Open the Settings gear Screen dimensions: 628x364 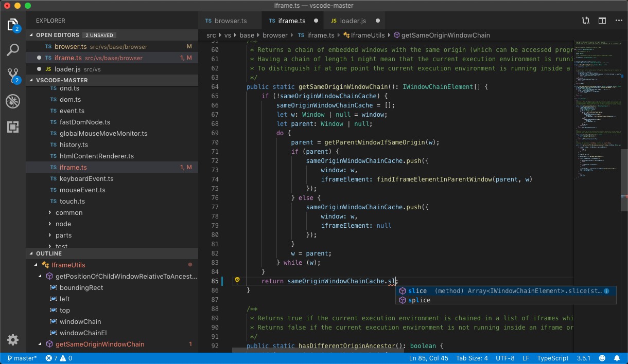(12, 340)
